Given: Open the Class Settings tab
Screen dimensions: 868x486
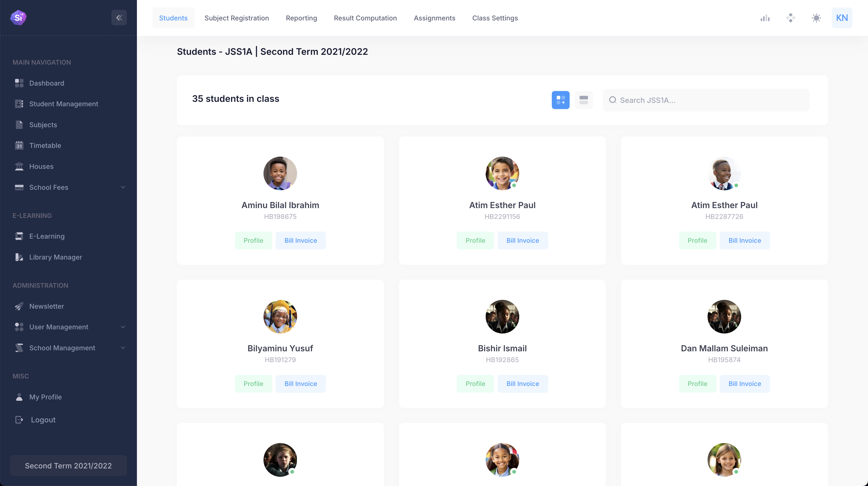Looking at the screenshot, I should [x=495, y=18].
